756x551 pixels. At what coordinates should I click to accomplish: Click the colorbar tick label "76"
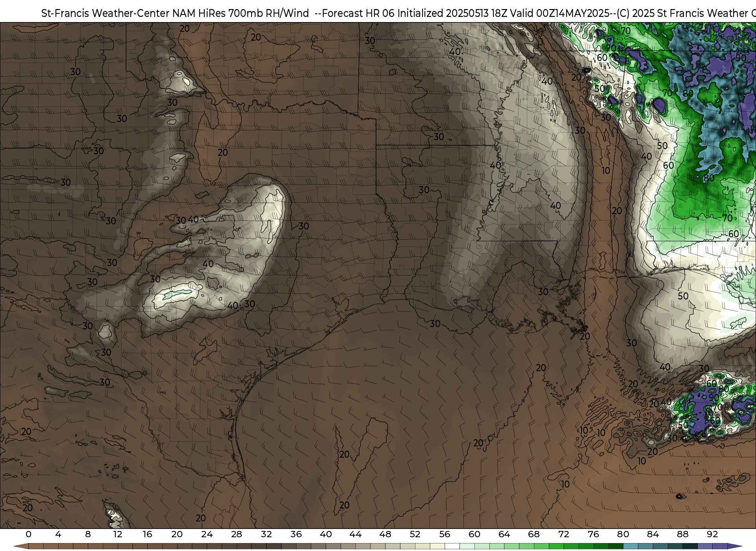point(593,534)
